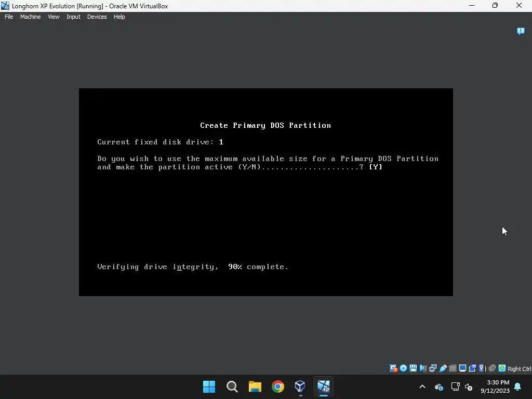Launch Google Chrome from the taskbar

pos(278,387)
